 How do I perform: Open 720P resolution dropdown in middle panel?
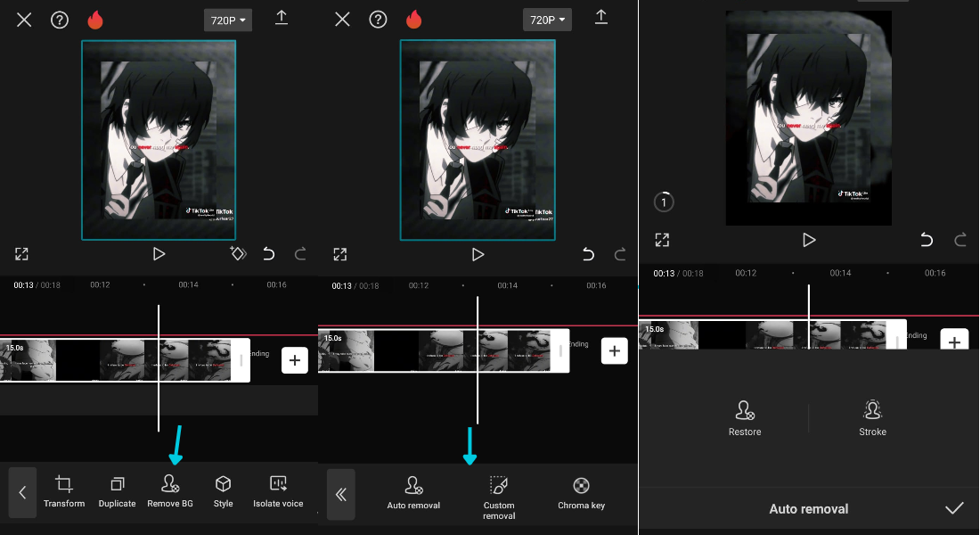(x=547, y=20)
